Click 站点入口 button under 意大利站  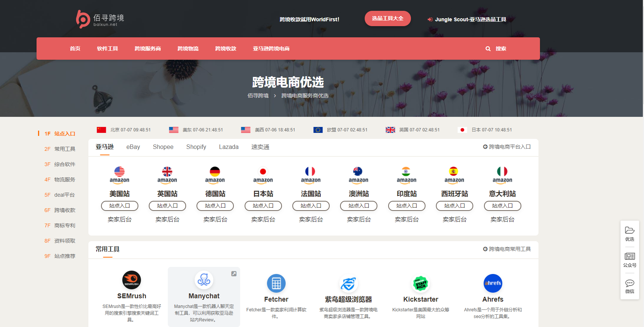pos(503,206)
